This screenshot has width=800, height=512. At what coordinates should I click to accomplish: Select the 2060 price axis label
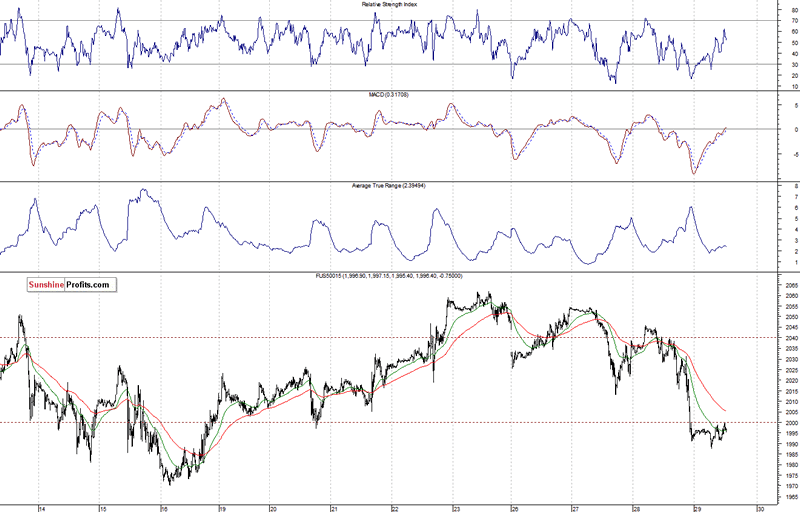(x=792, y=296)
